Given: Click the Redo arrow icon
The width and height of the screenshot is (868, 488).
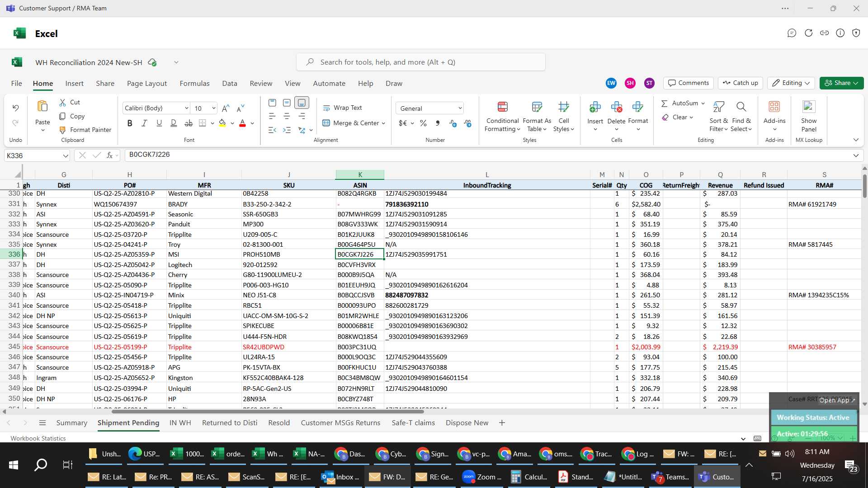Looking at the screenshot, I should click(x=15, y=123).
